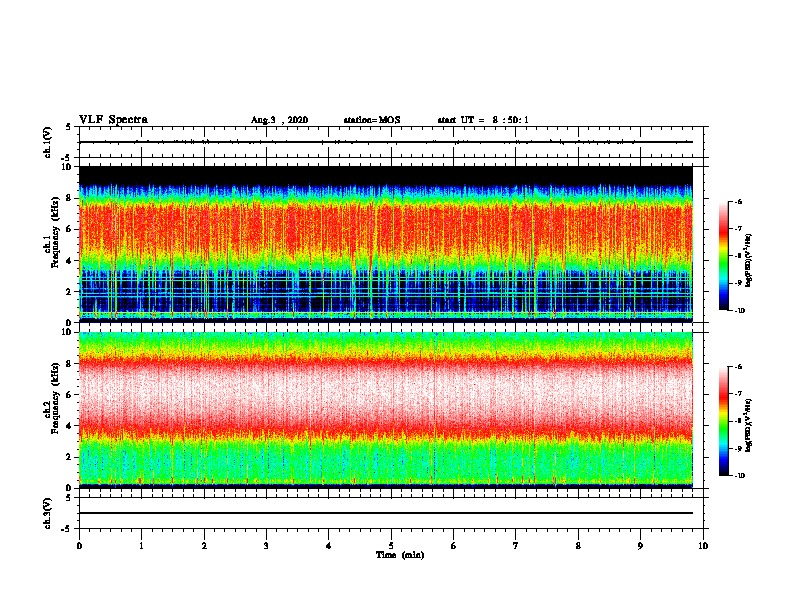This screenshot has height=612, width=792.
Task: Click the "6" tick on the time axis
Action: coord(454,546)
